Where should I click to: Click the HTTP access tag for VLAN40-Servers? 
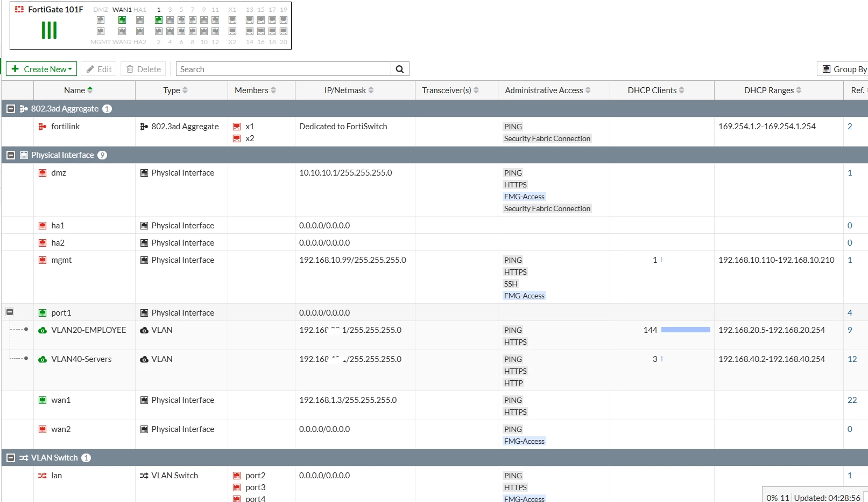pos(513,383)
